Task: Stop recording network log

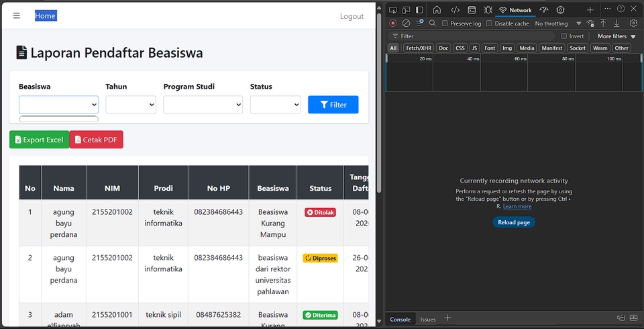Action: (393, 23)
